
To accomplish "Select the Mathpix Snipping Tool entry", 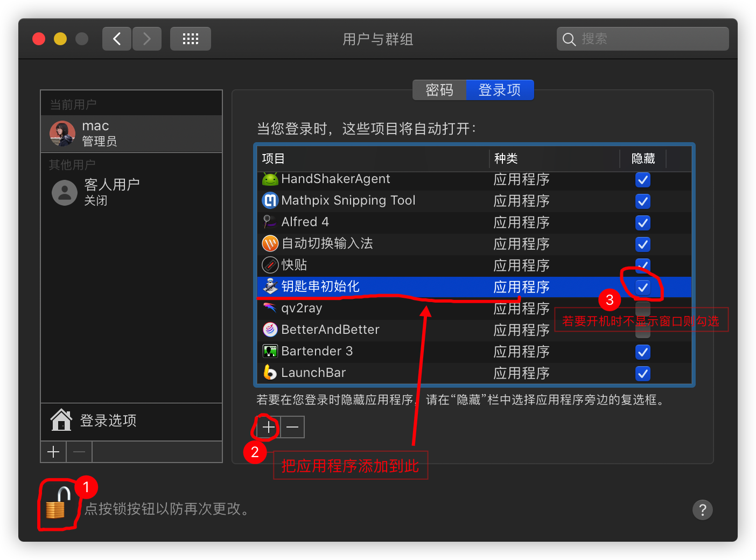I will pyautogui.click(x=474, y=201).
